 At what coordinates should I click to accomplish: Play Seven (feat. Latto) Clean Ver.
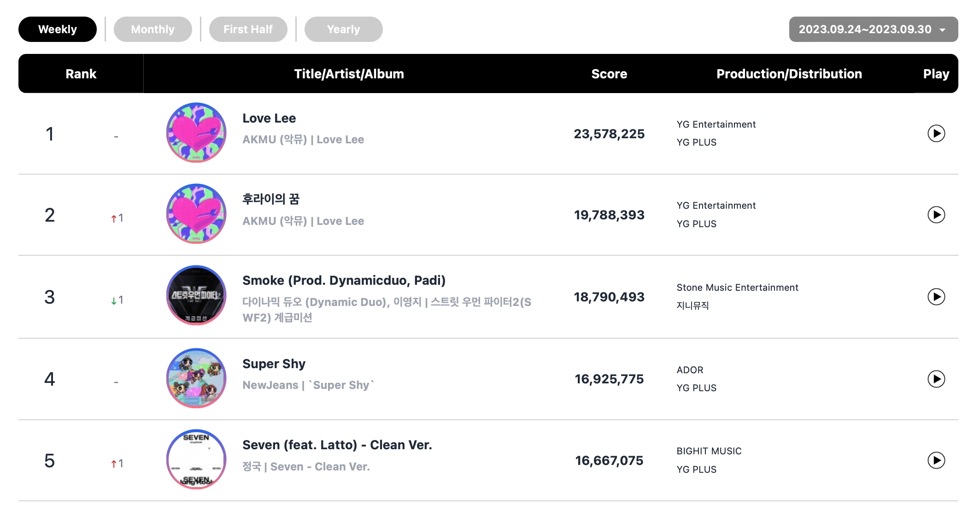click(936, 460)
